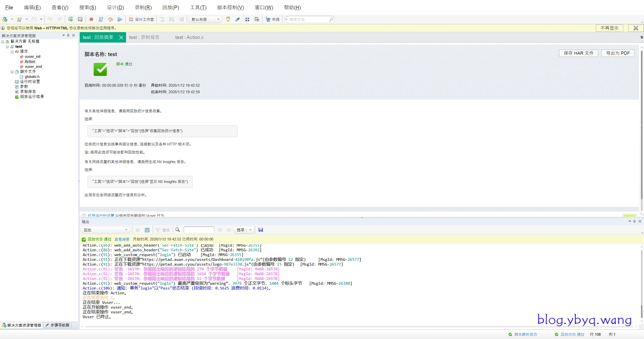The height and width of the screenshot is (339, 644).
Task: Click the add new script icon
Action: click(x=19, y=19)
